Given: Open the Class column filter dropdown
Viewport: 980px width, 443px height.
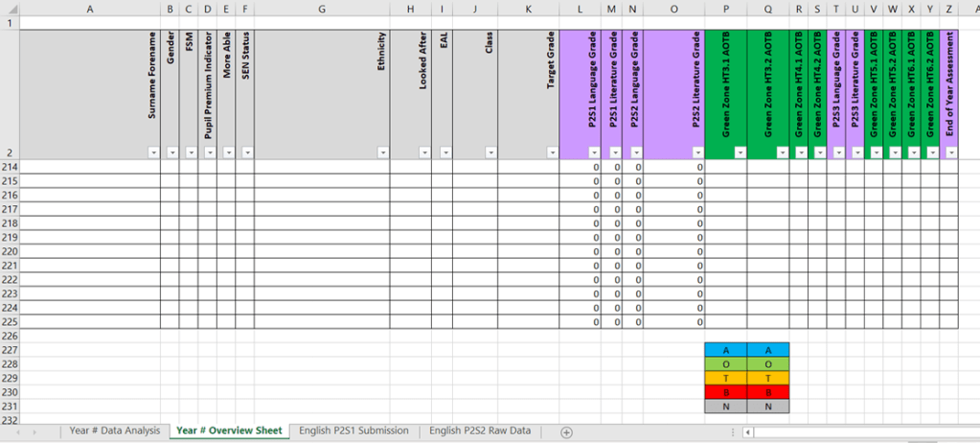Looking at the screenshot, I should [x=490, y=152].
